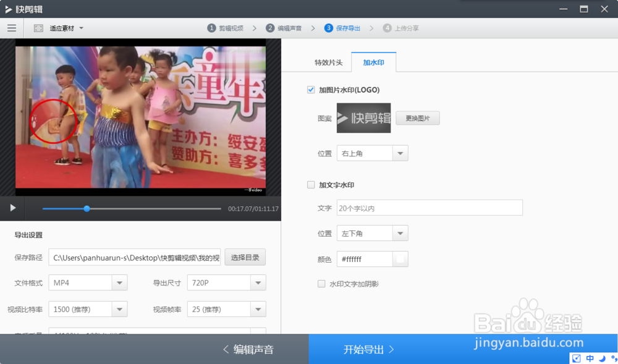Click the video progress slider handle

coord(87,208)
